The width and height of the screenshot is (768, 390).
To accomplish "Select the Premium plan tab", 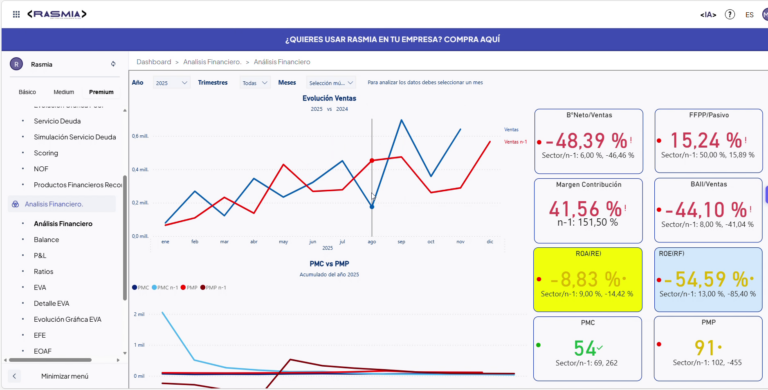I will [101, 92].
